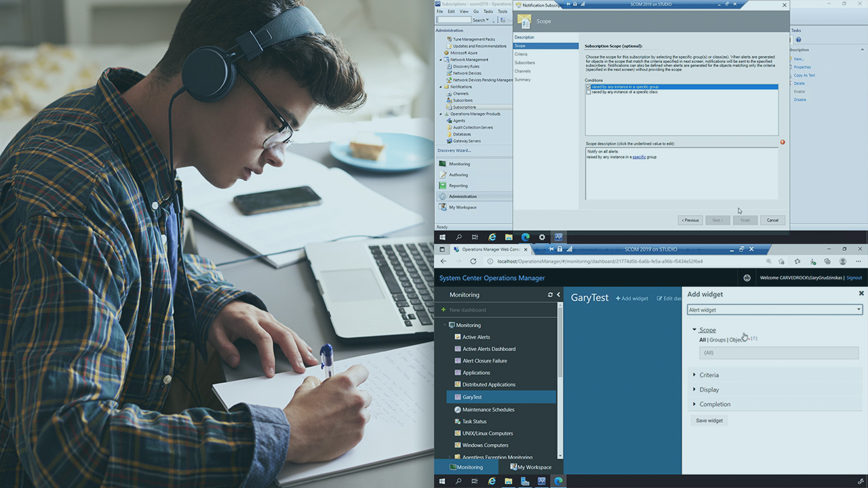Open the Maintenance Schedules item in the tree
This screenshot has height=488, width=868.
[488, 409]
